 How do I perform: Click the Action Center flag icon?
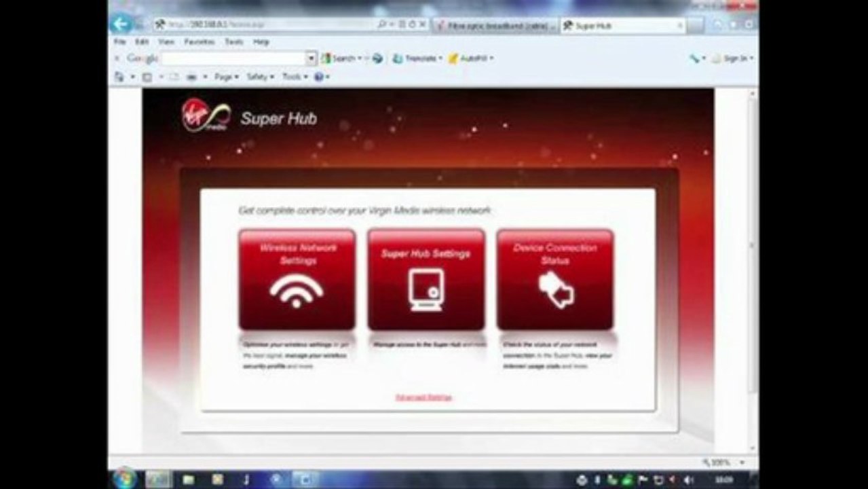point(643,480)
